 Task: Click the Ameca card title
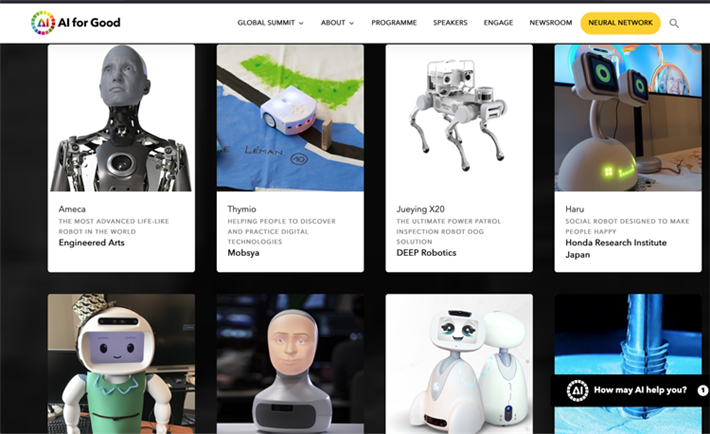click(72, 209)
